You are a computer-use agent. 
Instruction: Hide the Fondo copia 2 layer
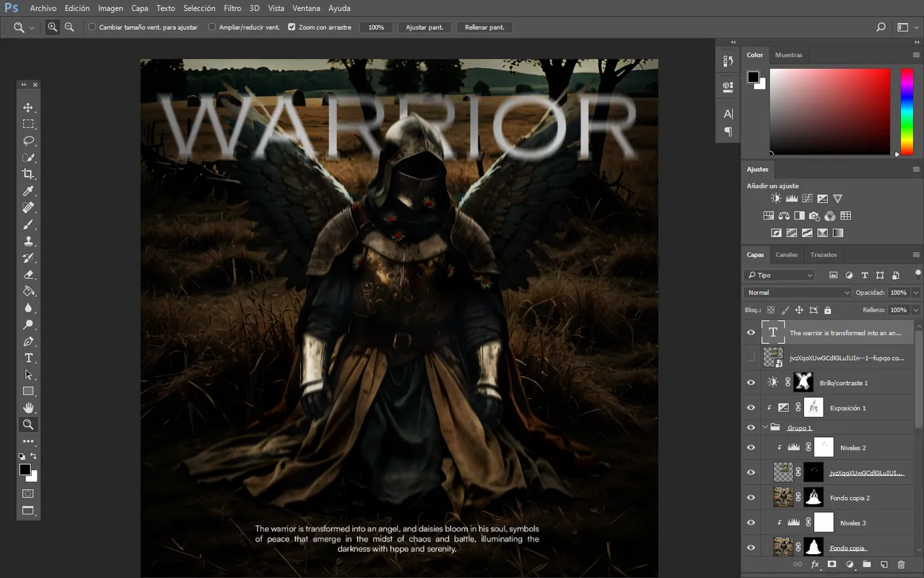[x=751, y=497]
